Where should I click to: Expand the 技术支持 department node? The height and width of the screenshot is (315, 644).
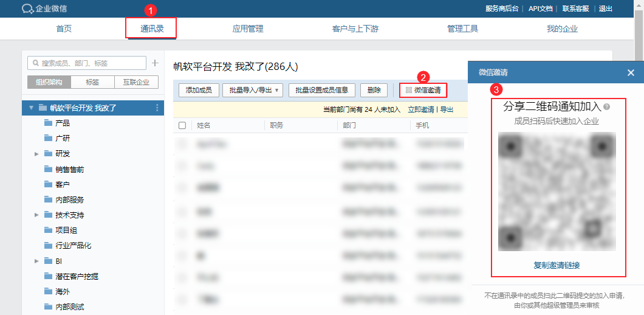(36, 215)
